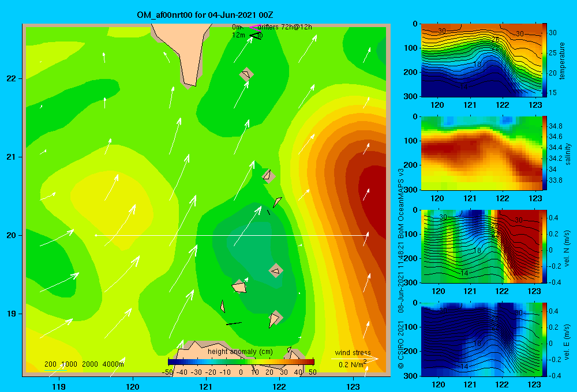Viewport: 577px width, 392px height.
Task: Click the 'height anomaly (cm)' label
Action: [240, 352]
